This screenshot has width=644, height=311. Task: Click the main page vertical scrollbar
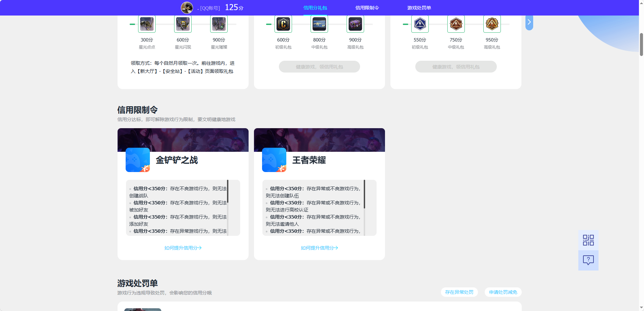point(641,45)
